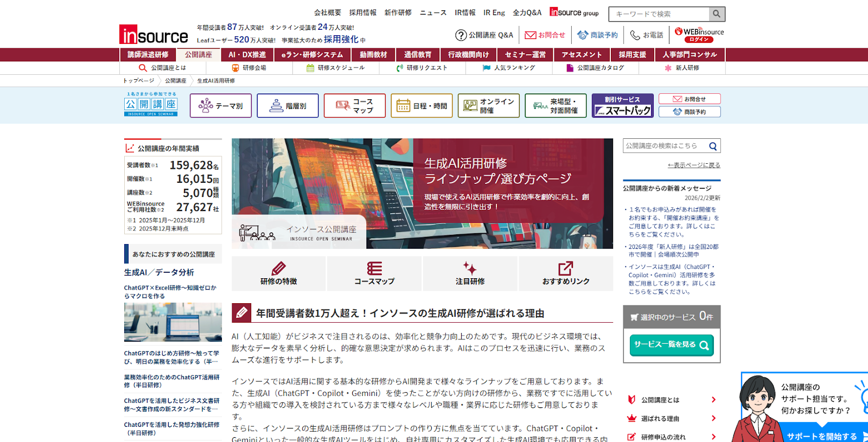
Task: Click 全力Q&A top link
Action: pos(527,12)
